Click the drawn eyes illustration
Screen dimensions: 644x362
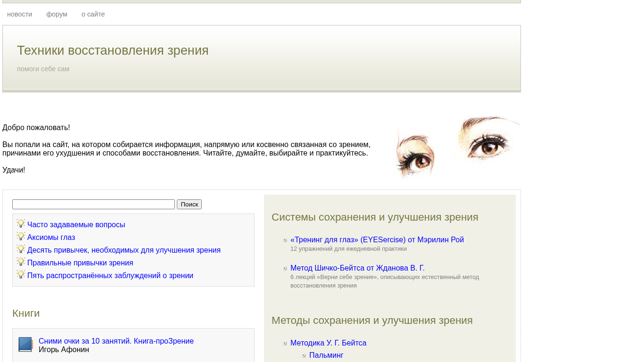(x=457, y=146)
